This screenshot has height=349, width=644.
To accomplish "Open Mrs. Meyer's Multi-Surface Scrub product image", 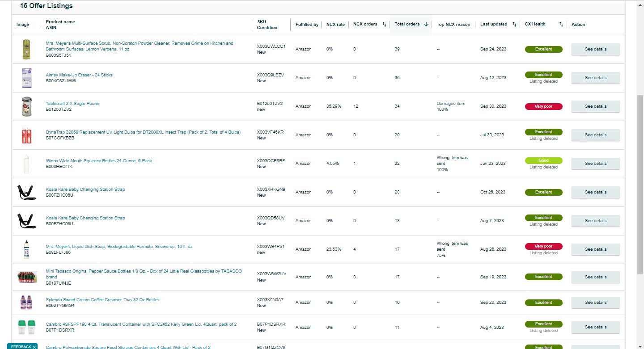I will click(27, 49).
